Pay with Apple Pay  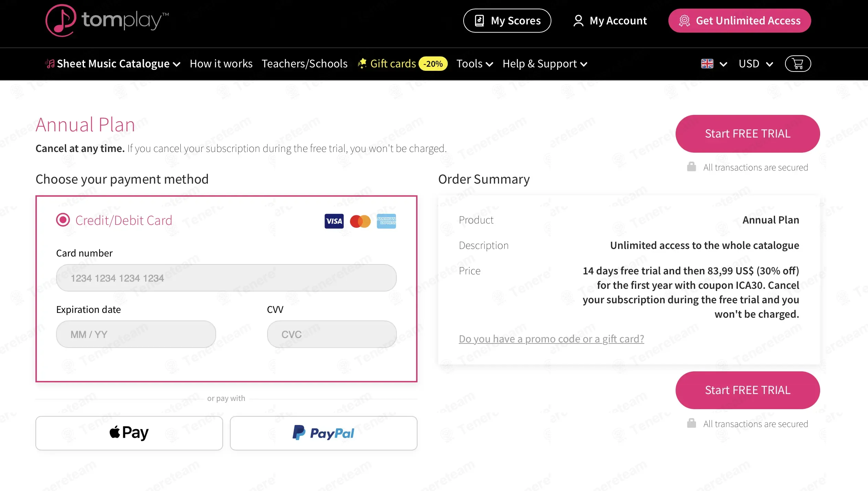point(129,433)
